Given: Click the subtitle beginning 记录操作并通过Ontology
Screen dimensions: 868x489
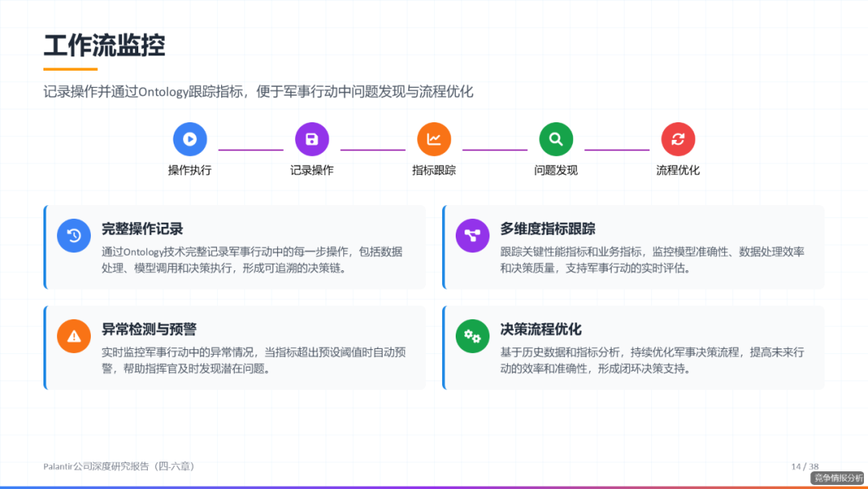Looking at the screenshot, I should pos(258,92).
